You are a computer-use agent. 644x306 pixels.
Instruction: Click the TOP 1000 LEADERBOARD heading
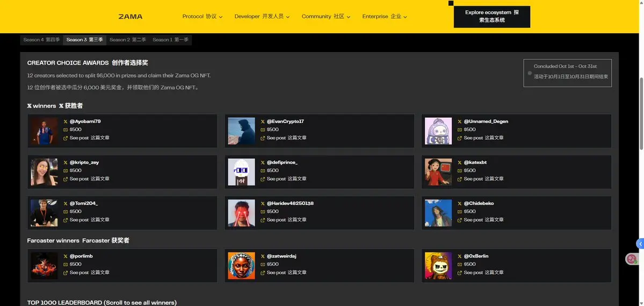tap(102, 303)
